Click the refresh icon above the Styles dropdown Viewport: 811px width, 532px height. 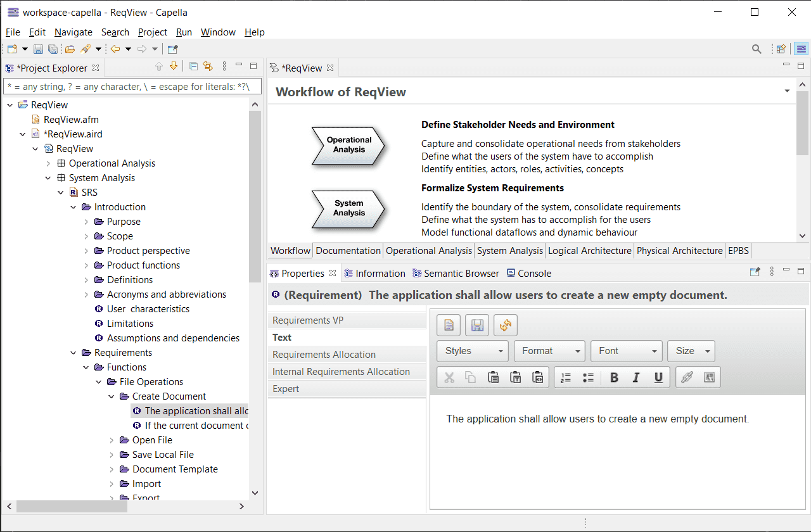pos(505,326)
